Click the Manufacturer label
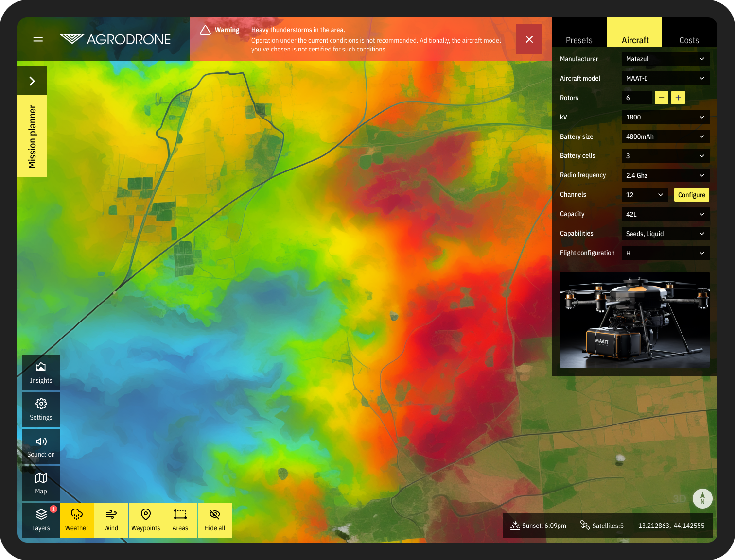The width and height of the screenshot is (735, 560). [579, 59]
